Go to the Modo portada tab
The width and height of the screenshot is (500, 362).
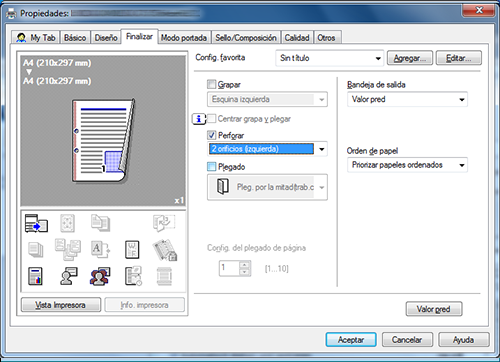pos(184,38)
